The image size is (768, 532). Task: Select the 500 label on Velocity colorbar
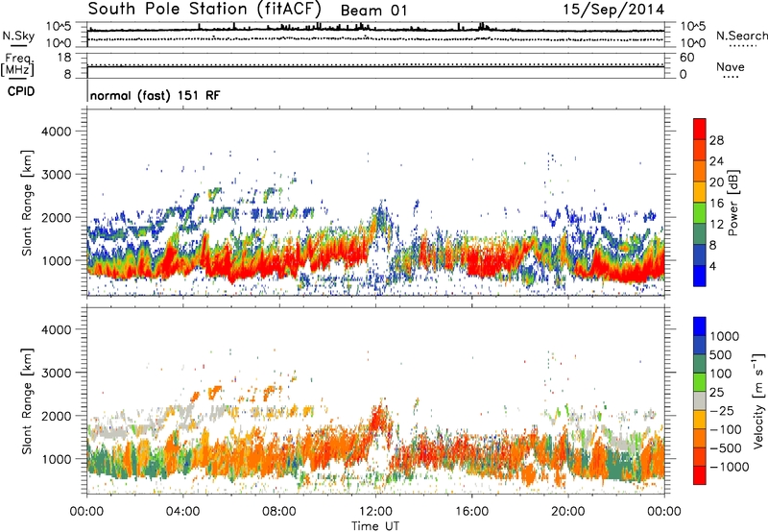point(721,354)
